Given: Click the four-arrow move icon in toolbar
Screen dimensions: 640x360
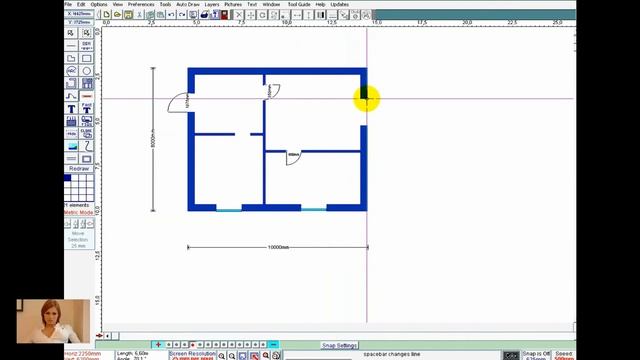Looking at the screenshot, I should pyautogui.click(x=251, y=15).
